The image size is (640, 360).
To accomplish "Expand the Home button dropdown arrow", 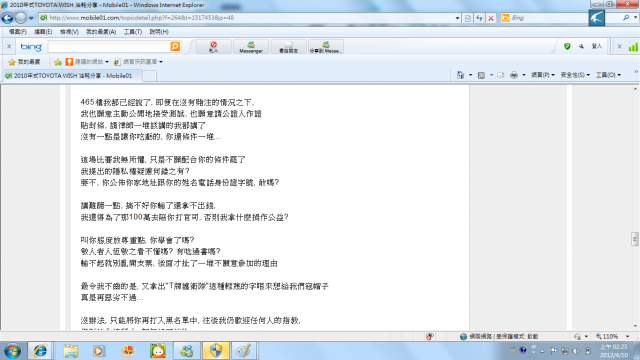I will (x=470, y=75).
